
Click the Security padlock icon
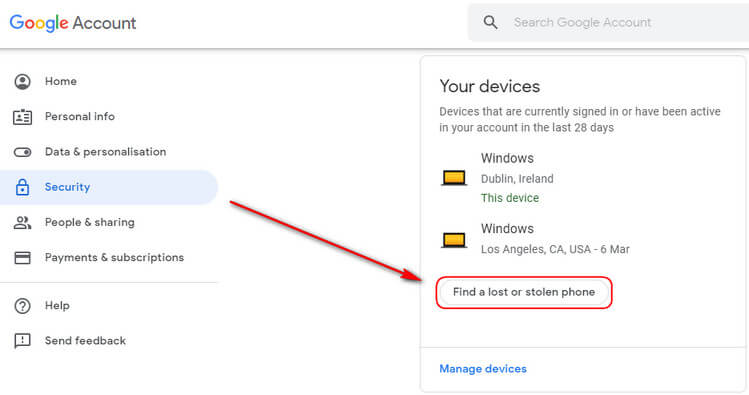pyautogui.click(x=22, y=187)
